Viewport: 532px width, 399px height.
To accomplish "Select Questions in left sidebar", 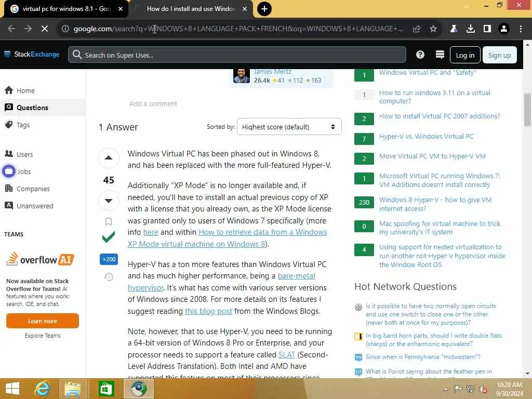I will [43, 108].
